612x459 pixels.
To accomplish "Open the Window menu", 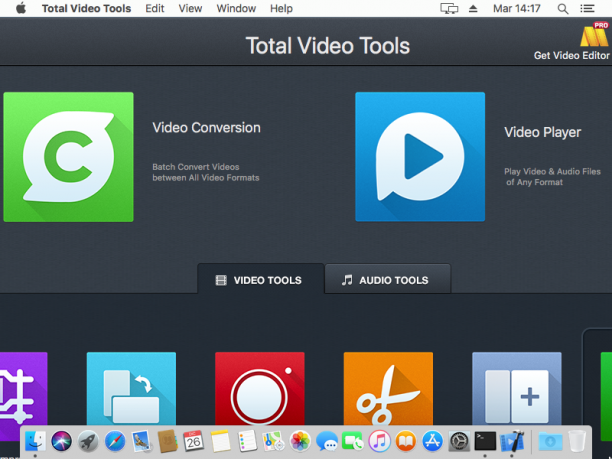I will coord(236,8).
